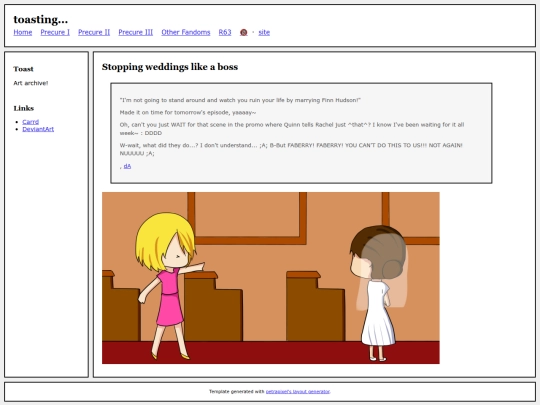Open the R63 navigation link
Screen dimensions: 540x405
pos(225,32)
